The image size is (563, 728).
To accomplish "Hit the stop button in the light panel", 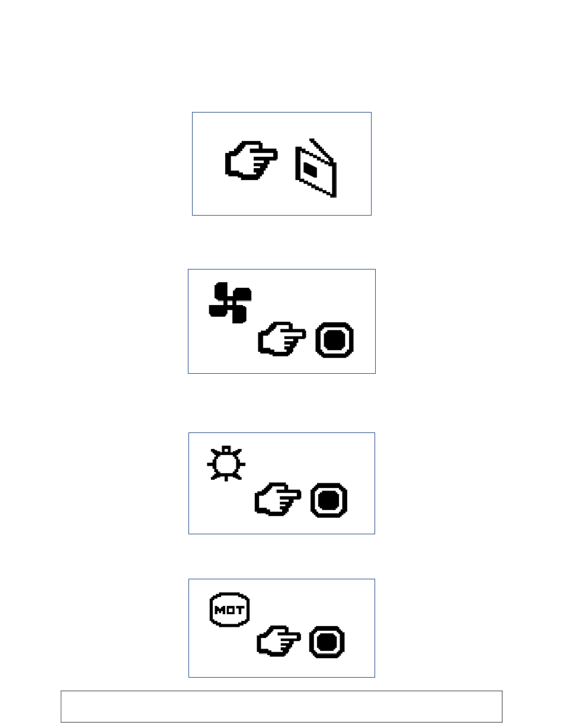I will click(329, 501).
